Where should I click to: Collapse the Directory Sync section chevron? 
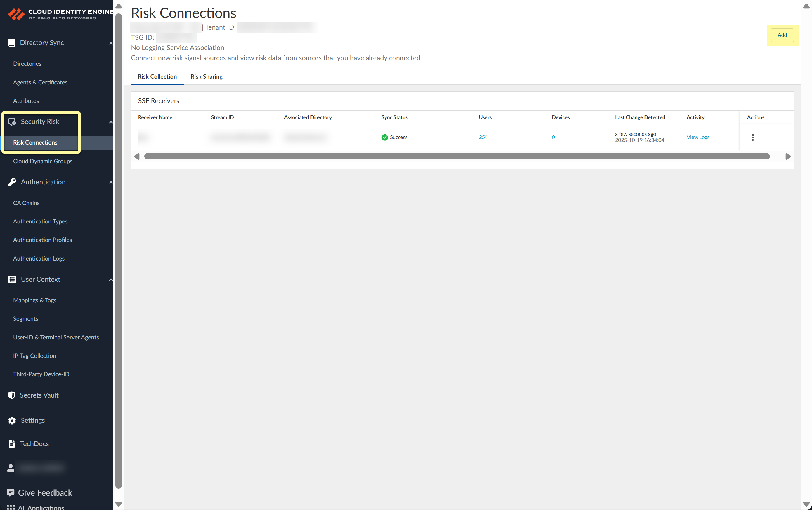pyautogui.click(x=111, y=43)
